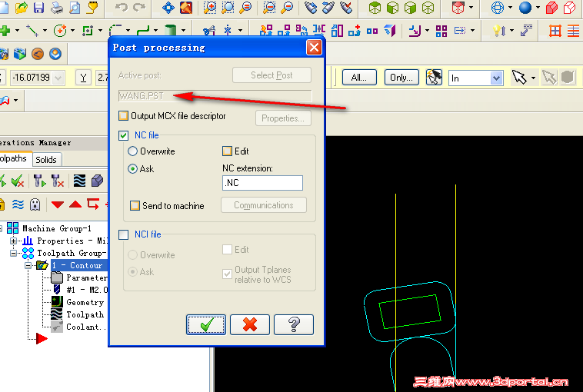Screen dimensions: 583x392
Task: Click the blue shaded sphere icon
Action: (x=525, y=8)
